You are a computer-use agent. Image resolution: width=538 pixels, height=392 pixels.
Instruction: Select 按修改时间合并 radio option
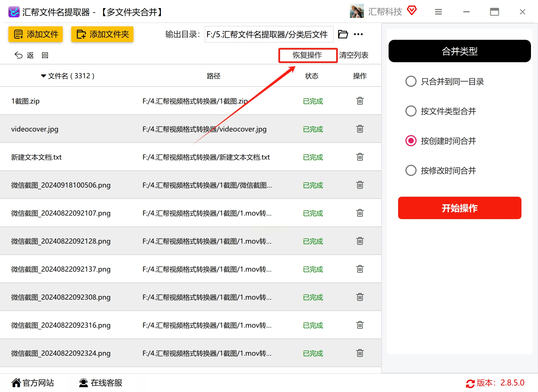pos(411,171)
